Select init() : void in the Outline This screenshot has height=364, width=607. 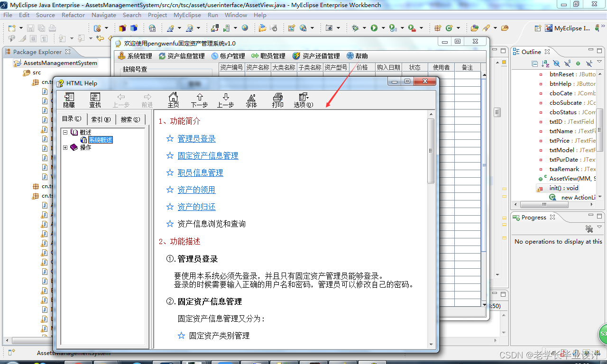click(x=564, y=188)
